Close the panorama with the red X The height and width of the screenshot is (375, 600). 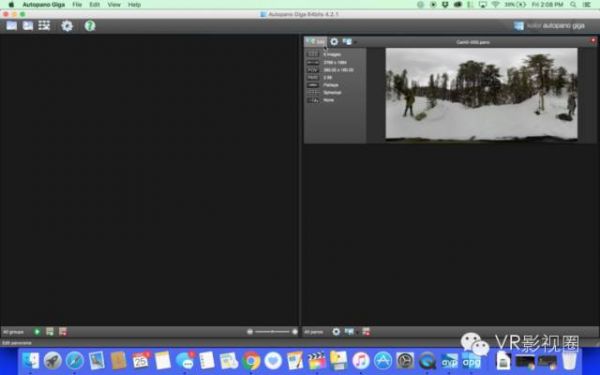(593, 40)
